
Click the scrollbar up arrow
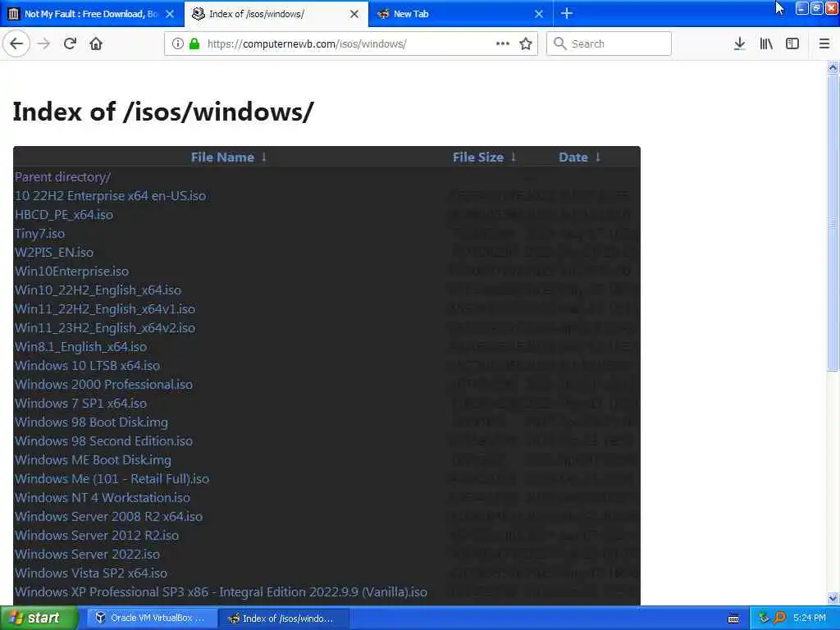pyautogui.click(x=833, y=67)
